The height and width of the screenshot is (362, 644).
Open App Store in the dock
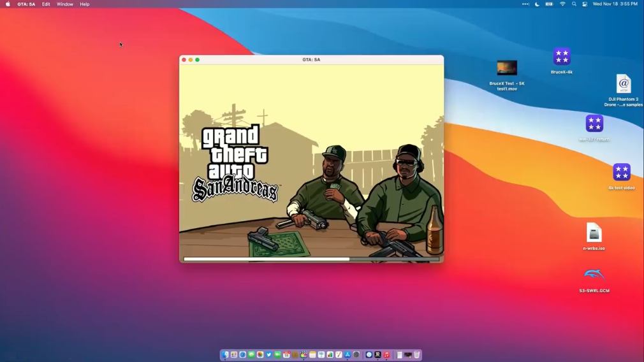tap(348, 354)
